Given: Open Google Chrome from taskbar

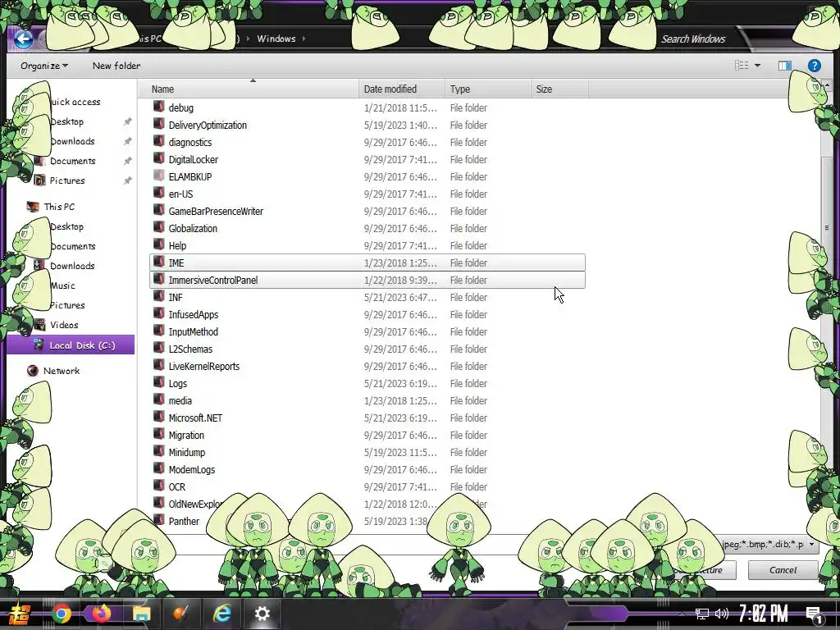Looking at the screenshot, I should [x=62, y=614].
